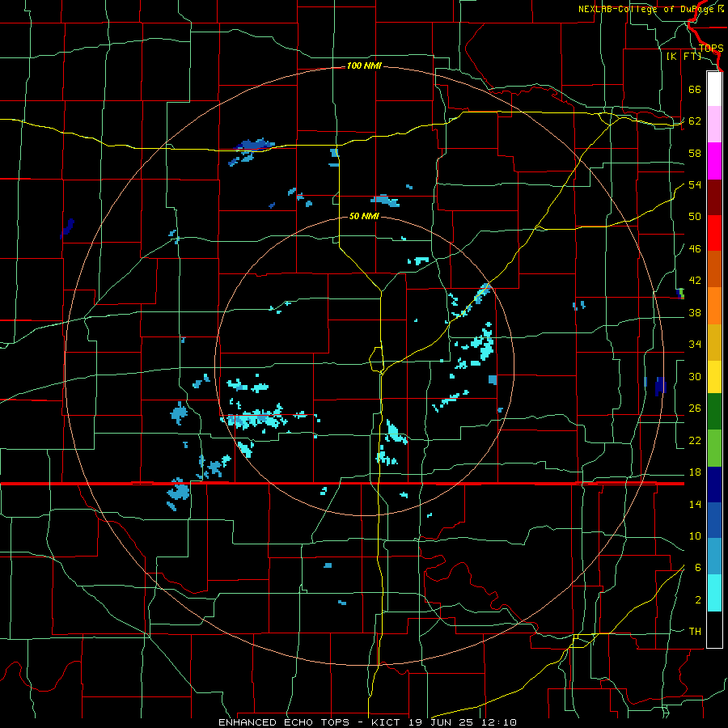Click the '30' legend value
Screen dimensions: 728x728
coord(695,376)
